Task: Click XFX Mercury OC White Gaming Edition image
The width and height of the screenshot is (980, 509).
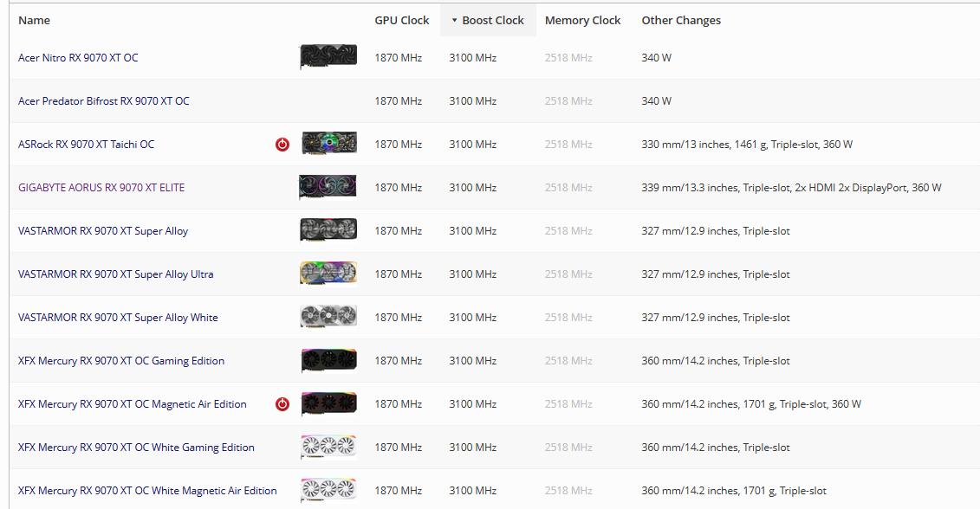Action: (x=328, y=448)
